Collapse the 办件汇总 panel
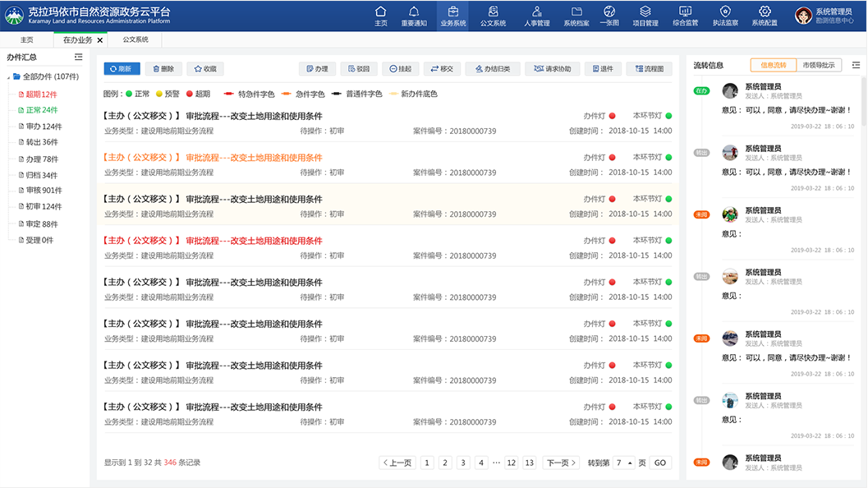 pyautogui.click(x=80, y=57)
